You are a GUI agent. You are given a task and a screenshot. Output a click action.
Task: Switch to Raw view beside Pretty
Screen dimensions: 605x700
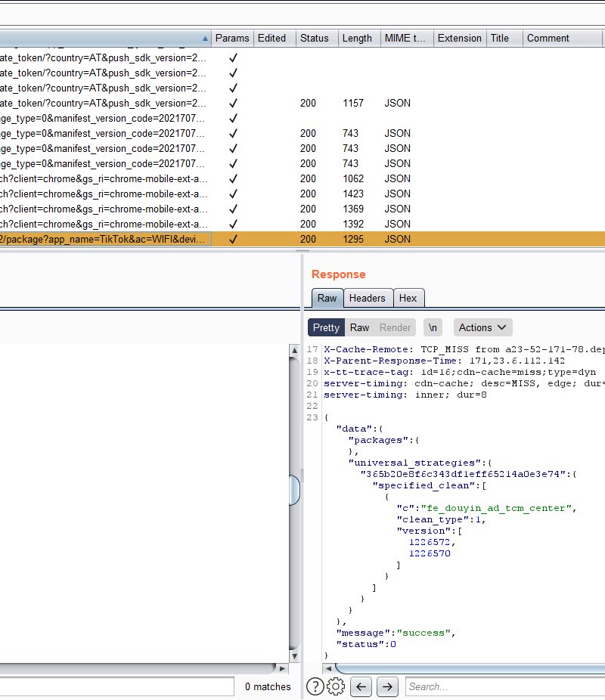click(x=360, y=327)
